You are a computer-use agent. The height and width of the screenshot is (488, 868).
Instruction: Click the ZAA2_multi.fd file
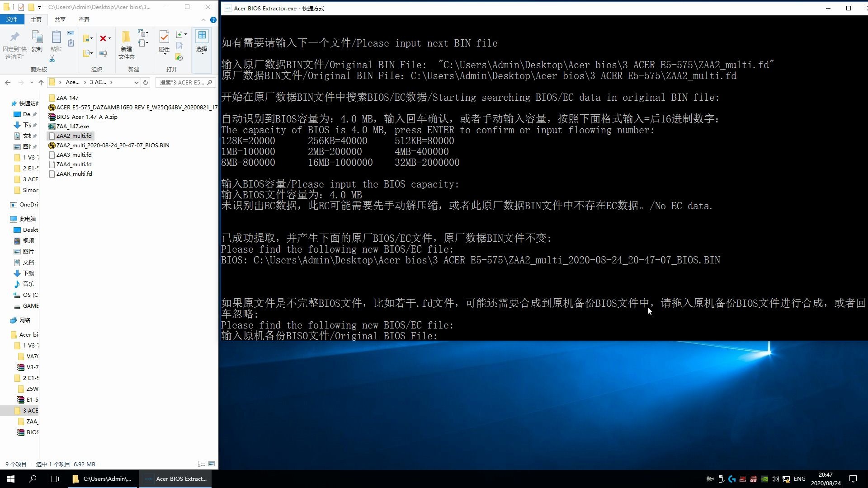click(x=73, y=135)
